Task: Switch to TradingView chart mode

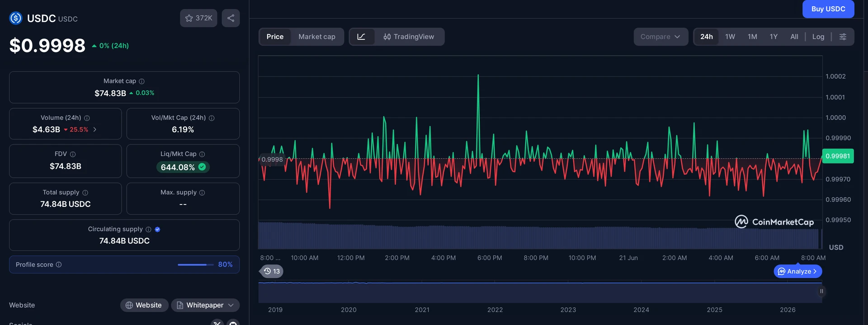Action: pyautogui.click(x=409, y=37)
